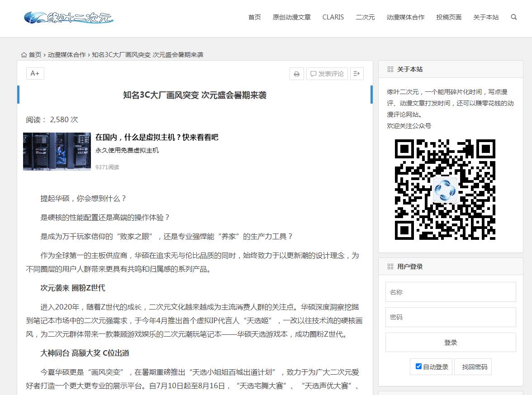
Task: Click article title 知名3C大厂画风突变
Action: [195, 95]
